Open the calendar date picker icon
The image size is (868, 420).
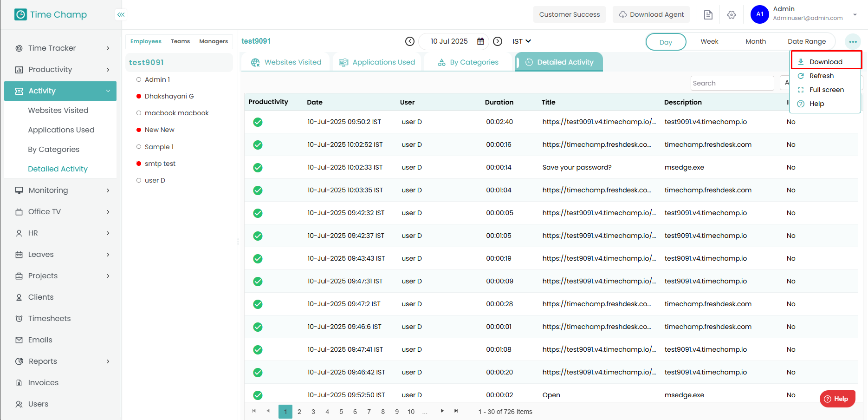coord(480,41)
